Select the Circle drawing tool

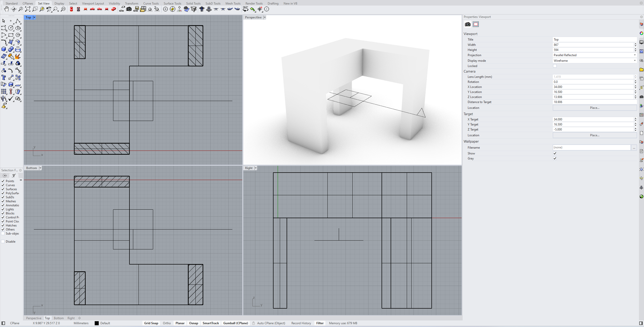click(11, 28)
